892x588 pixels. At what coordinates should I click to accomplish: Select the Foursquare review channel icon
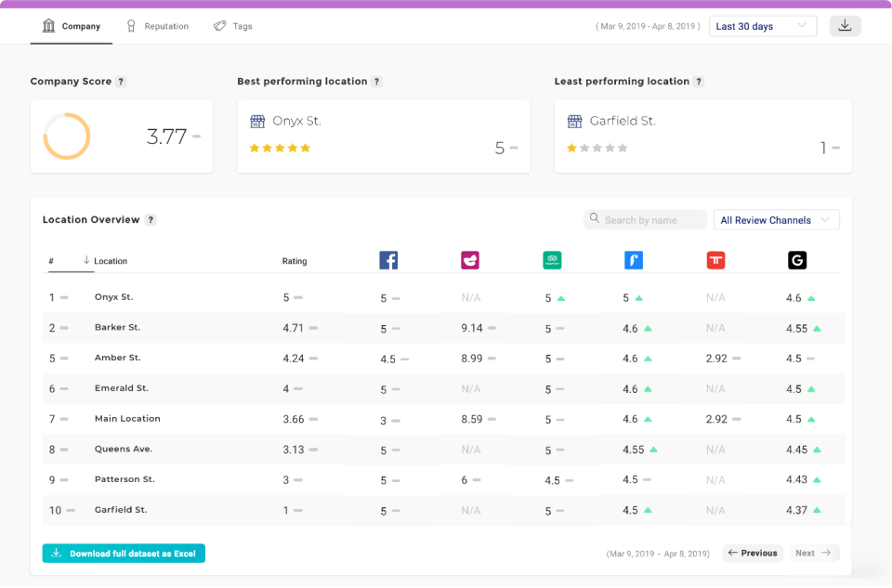pyautogui.click(x=634, y=260)
